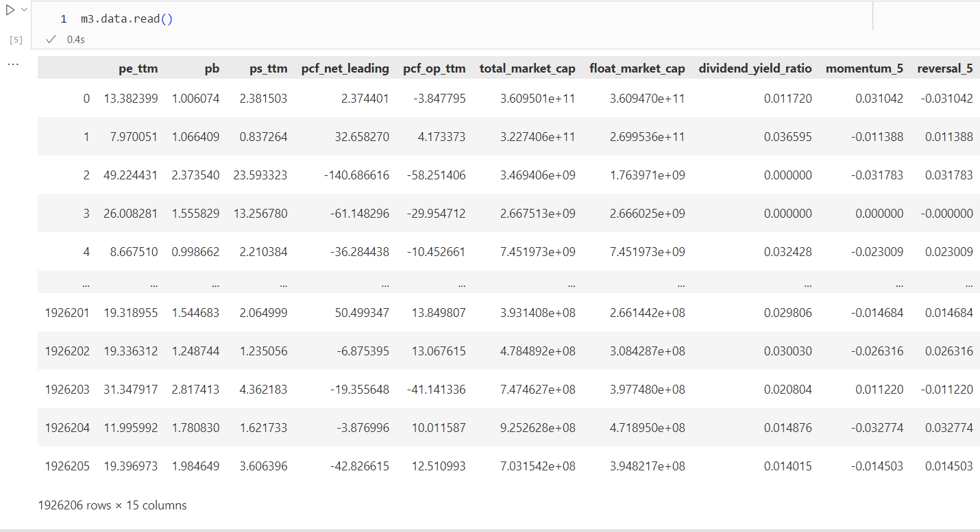Open the run options chevron beside play button

click(25, 10)
